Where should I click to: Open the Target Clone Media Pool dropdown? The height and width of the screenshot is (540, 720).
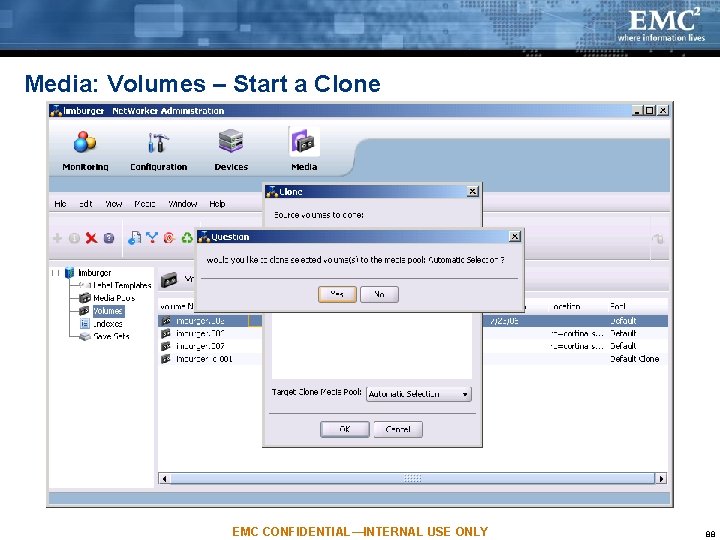(419, 394)
